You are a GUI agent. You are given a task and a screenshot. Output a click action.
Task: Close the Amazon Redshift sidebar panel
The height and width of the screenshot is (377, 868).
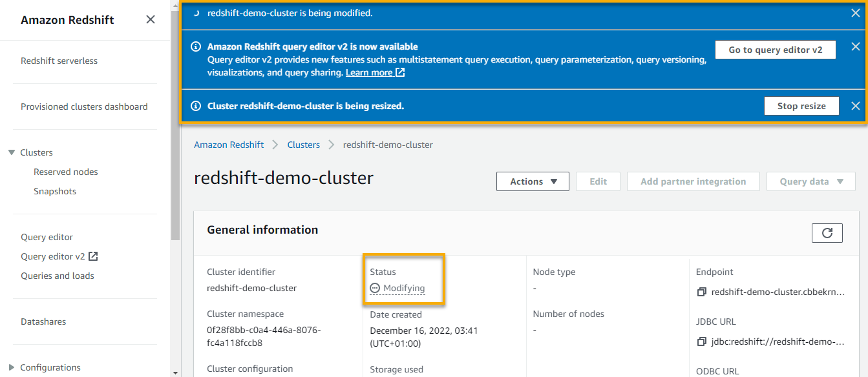[151, 19]
